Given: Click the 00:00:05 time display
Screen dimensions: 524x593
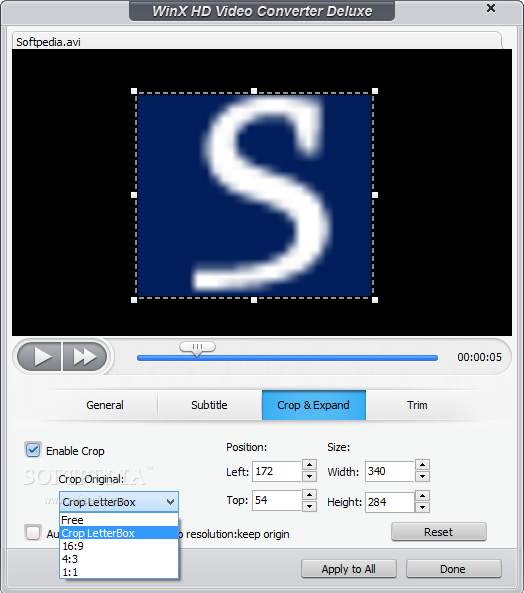Looking at the screenshot, I should point(479,357).
